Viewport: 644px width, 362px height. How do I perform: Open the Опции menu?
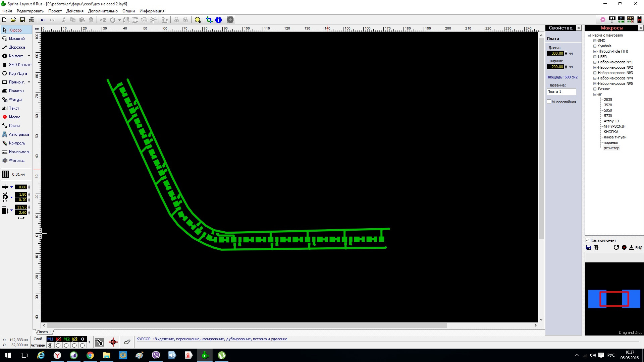point(128,11)
